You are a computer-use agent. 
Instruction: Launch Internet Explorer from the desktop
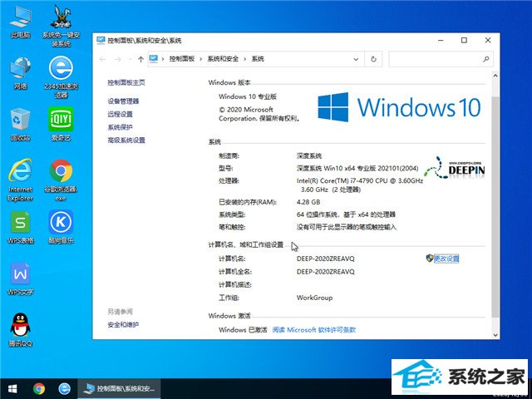coord(20,180)
